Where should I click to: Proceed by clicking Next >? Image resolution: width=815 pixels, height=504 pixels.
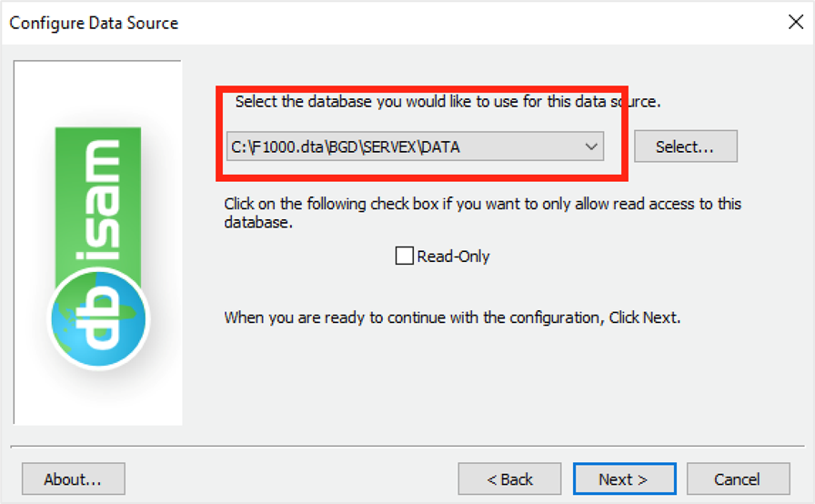click(x=624, y=479)
